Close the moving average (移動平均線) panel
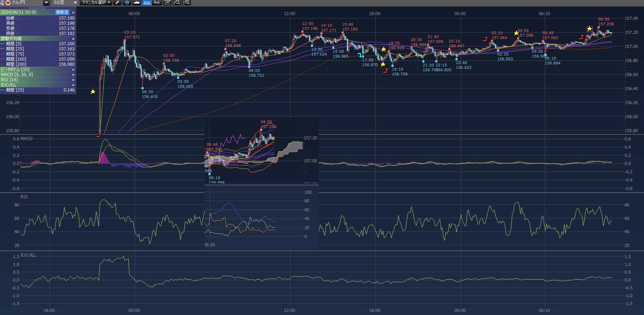644x315 pixels. [x=73, y=39]
